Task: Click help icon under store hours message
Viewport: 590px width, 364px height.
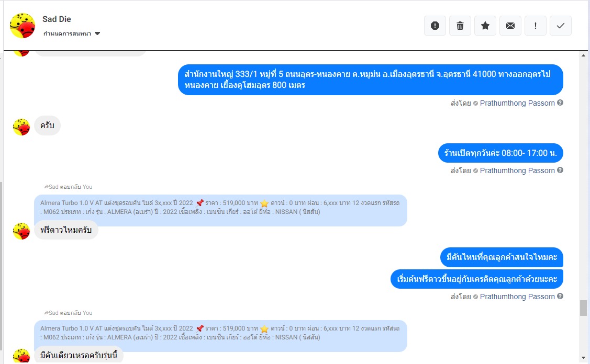Action: [560, 170]
